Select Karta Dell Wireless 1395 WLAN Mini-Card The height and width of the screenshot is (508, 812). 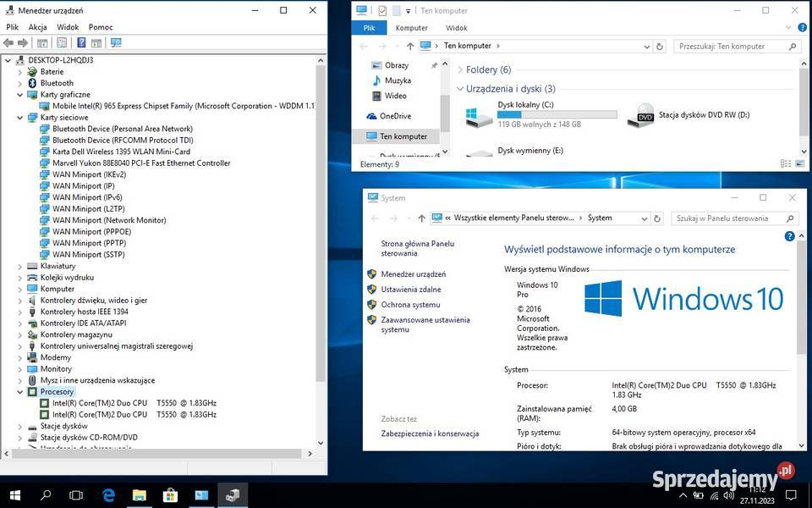121,152
